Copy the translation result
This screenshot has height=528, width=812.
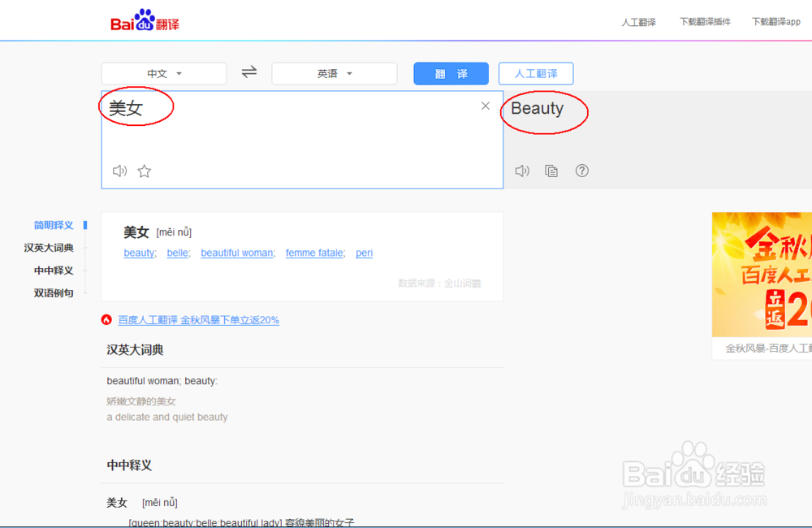[x=551, y=171]
